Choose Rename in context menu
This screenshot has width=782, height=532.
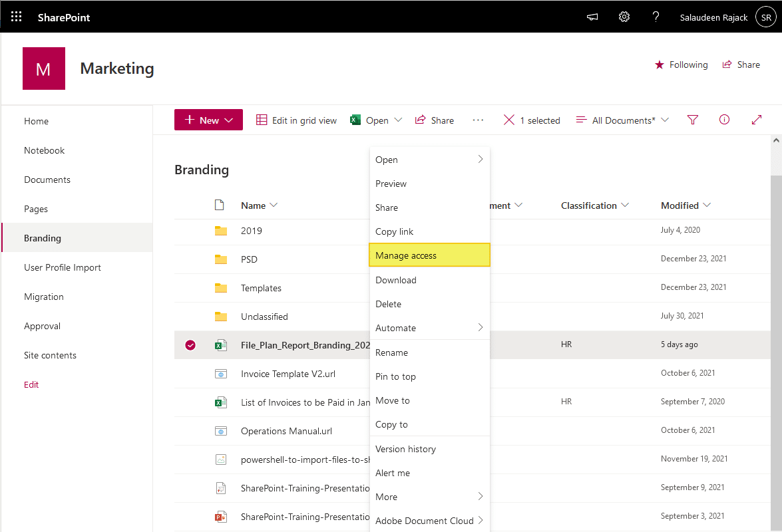(429, 352)
